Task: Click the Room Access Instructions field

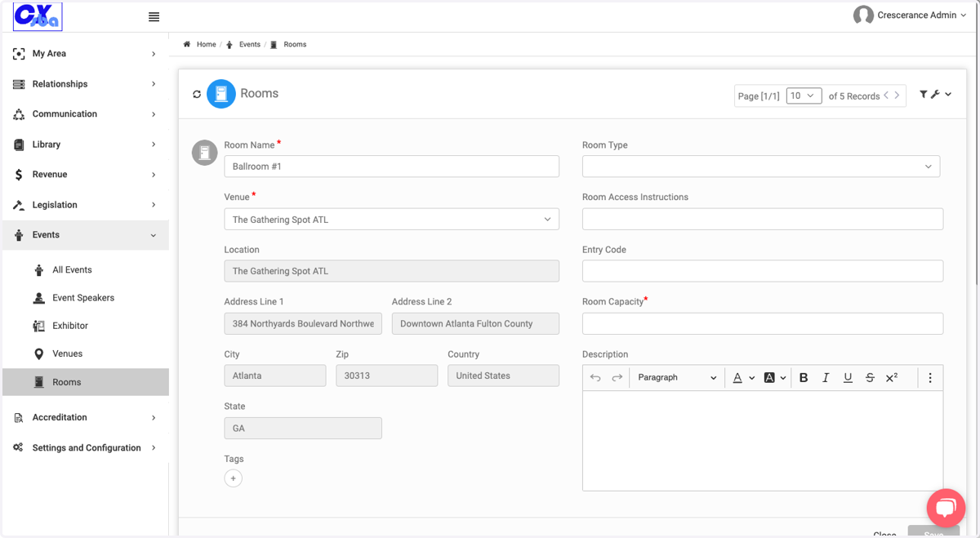Action: [x=763, y=219]
